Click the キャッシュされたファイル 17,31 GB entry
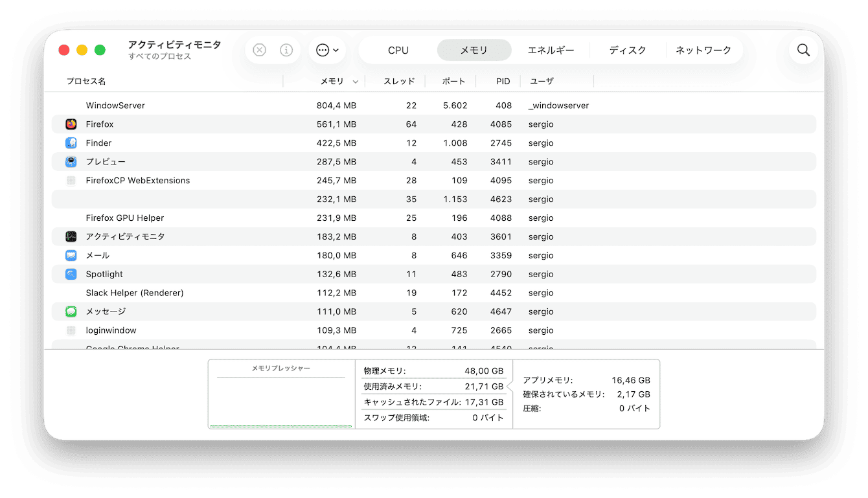The height and width of the screenshot is (498, 868). pos(433,402)
